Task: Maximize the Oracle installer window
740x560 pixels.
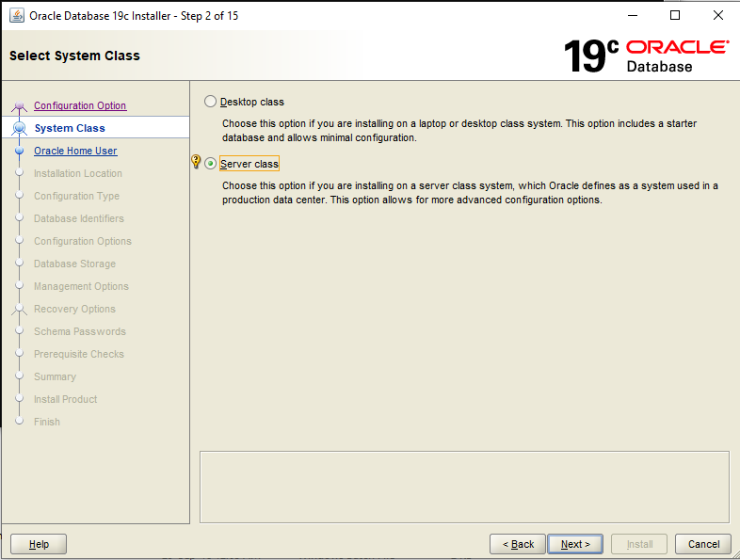Action: coord(675,16)
